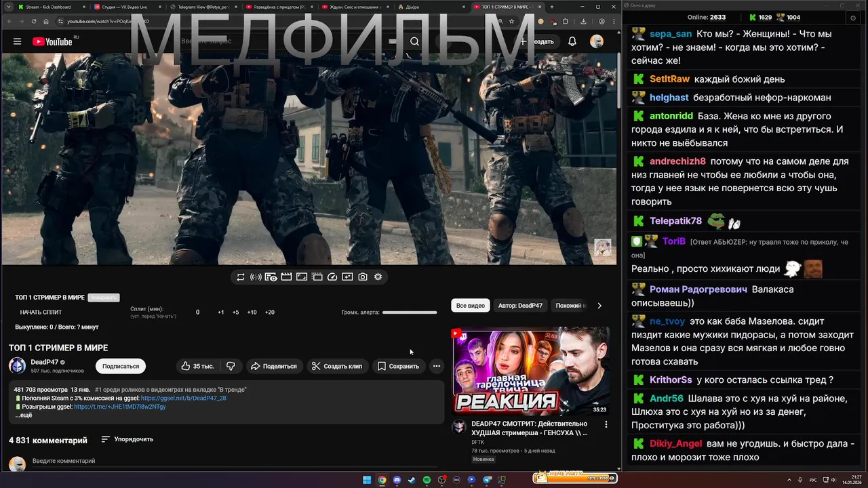Click the film-strip icon in player toolbar
The image size is (868, 488).
click(317, 277)
